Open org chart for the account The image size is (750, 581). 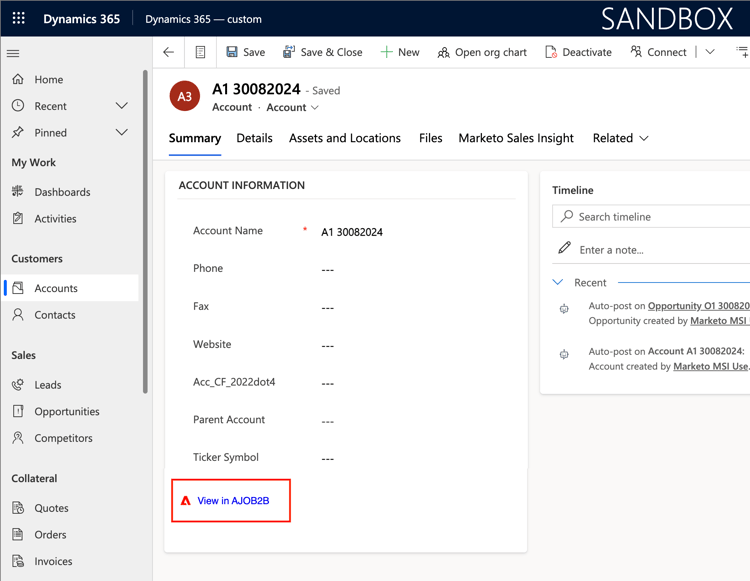(481, 52)
